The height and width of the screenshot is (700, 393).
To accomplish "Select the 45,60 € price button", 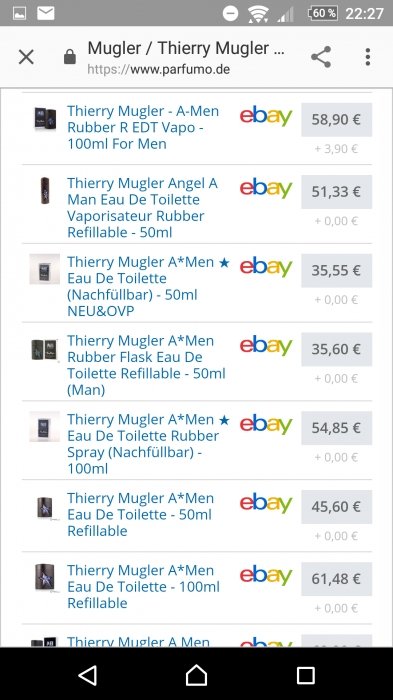I will [336, 507].
